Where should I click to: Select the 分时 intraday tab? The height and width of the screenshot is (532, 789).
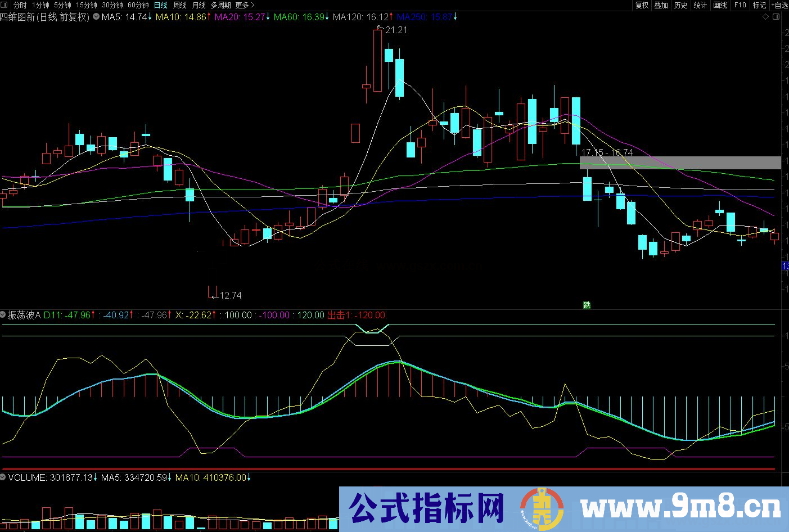click(x=19, y=5)
